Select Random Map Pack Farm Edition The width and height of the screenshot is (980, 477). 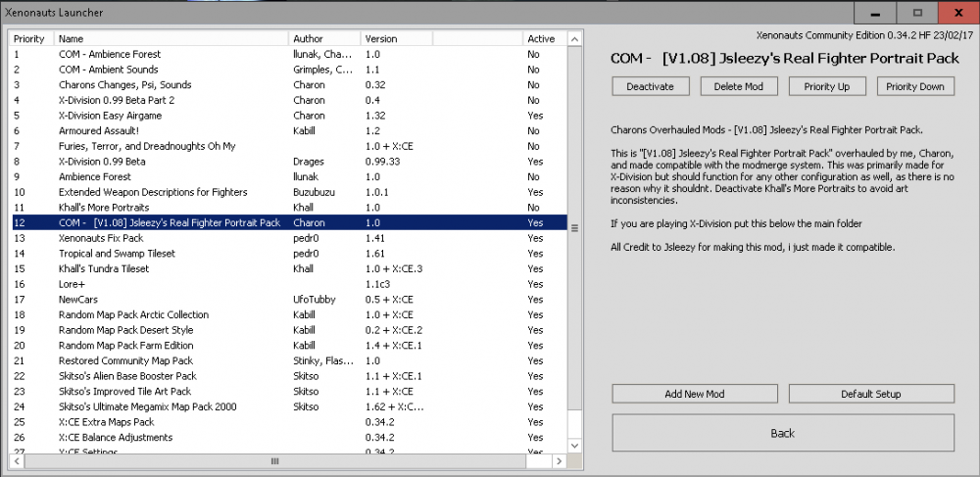pos(289,346)
